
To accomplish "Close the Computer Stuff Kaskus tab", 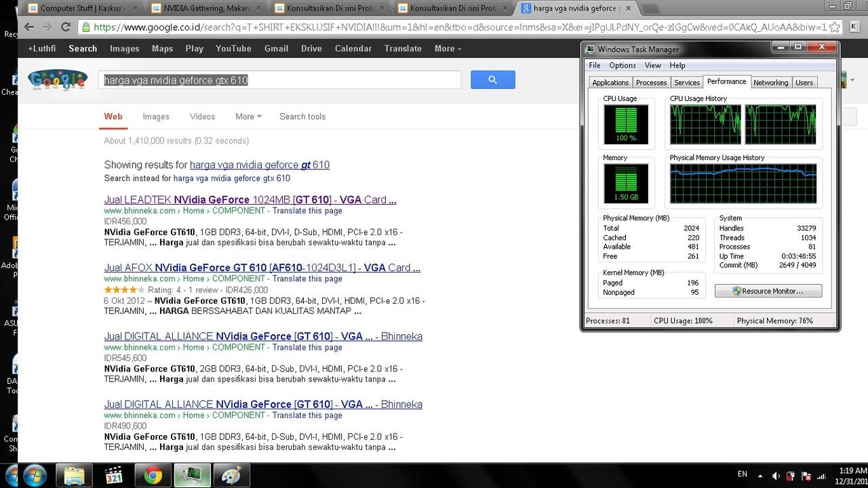I will coord(134,9).
